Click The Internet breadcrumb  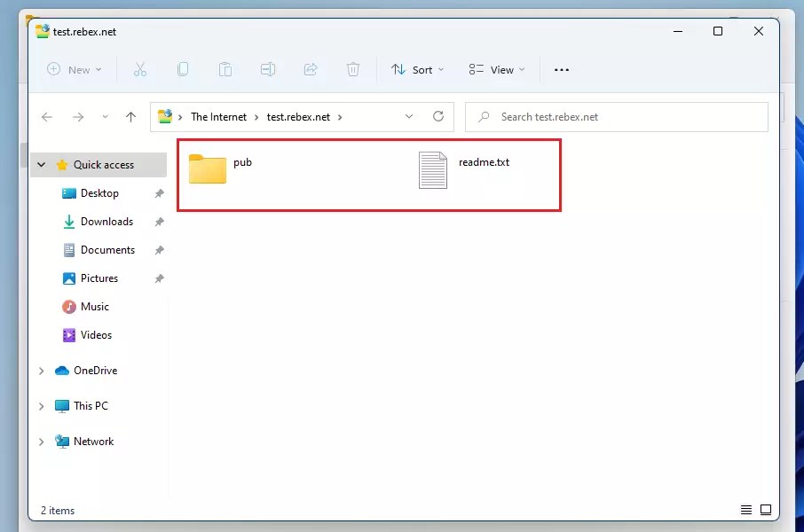[x=218, y=117]
